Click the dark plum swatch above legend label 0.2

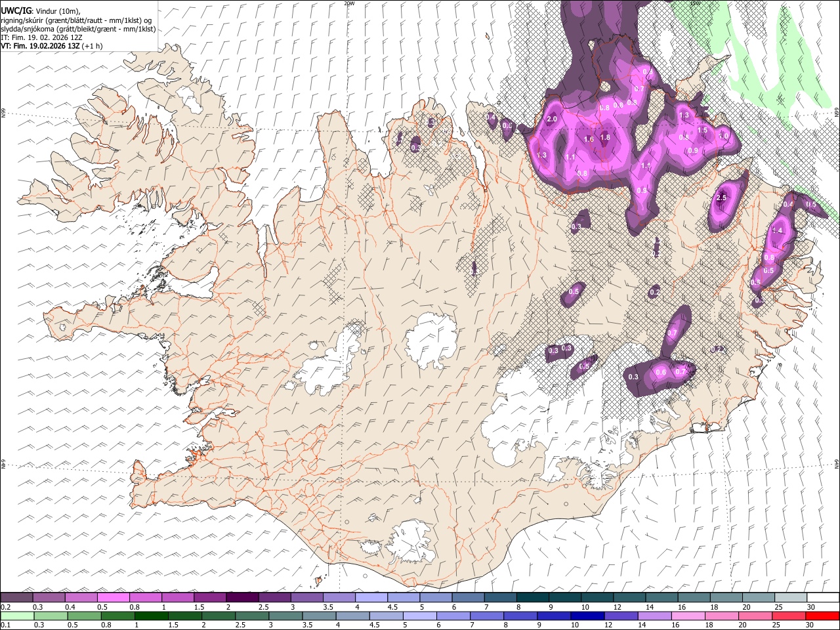pos(17,597)
